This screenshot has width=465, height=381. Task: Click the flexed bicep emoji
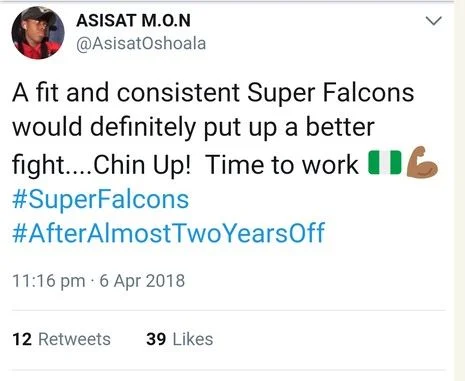(x=422, y=162)
